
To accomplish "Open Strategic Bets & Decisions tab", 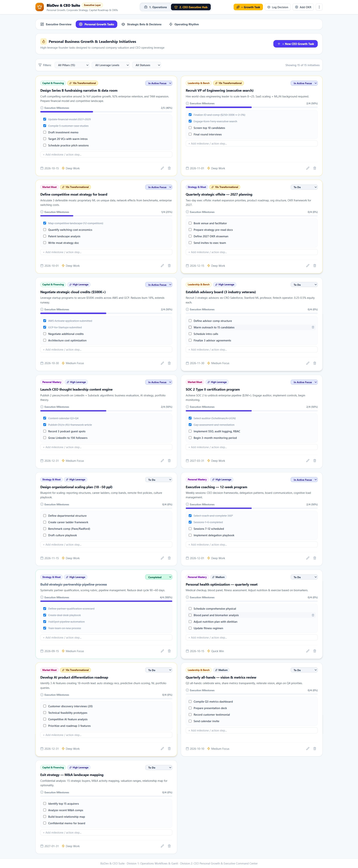I will point(141,24).
